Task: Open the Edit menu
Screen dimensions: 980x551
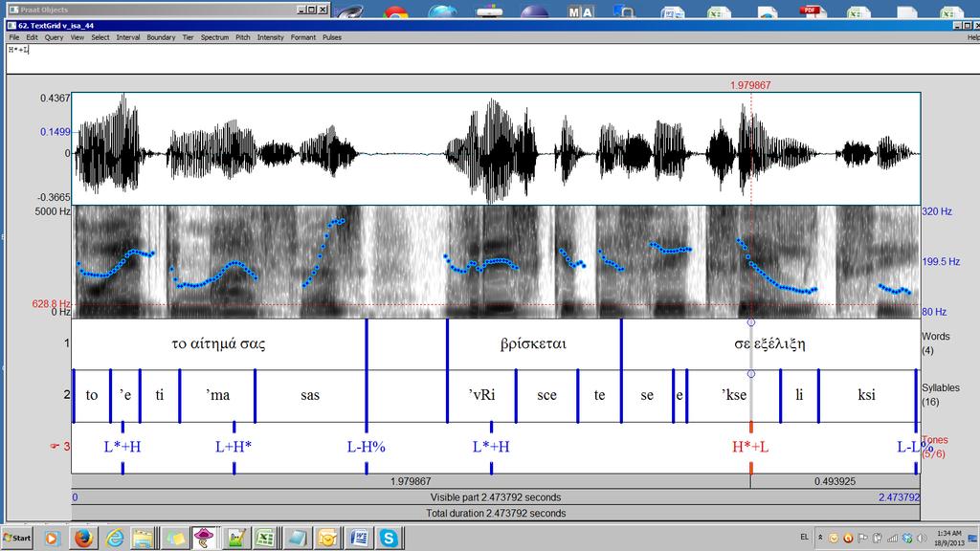Action: pos(32,37)
